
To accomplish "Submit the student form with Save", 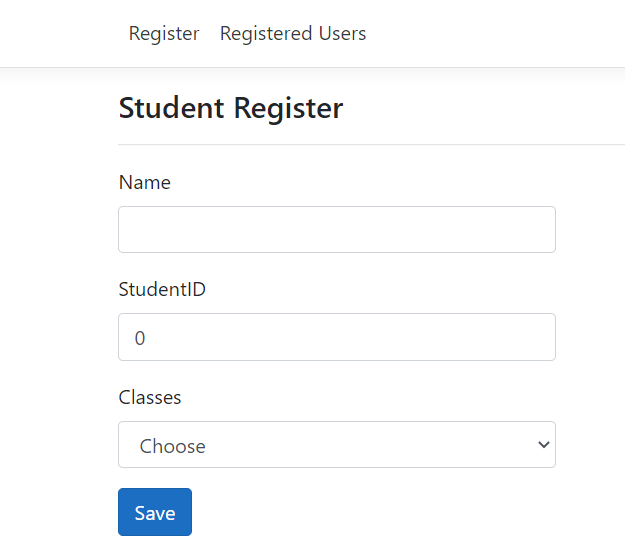I will point(155,513).
